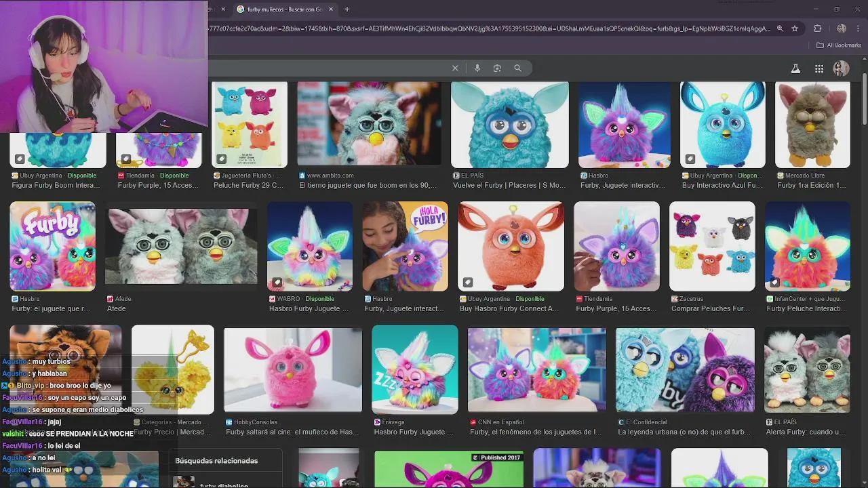This screenshot has width=868, height=488.
Task: Open the Published 2017 magenta Furby image
Action: tap(449, 468)
